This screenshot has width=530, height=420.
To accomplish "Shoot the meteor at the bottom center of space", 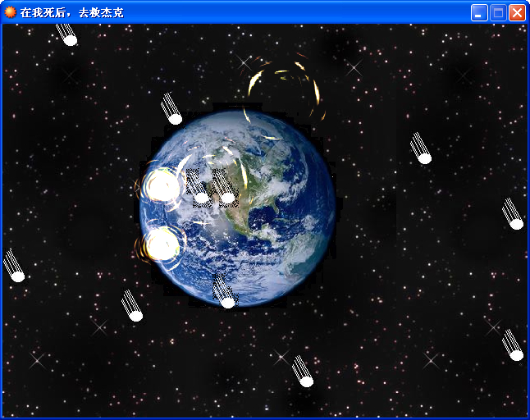I will pos(303,372).
